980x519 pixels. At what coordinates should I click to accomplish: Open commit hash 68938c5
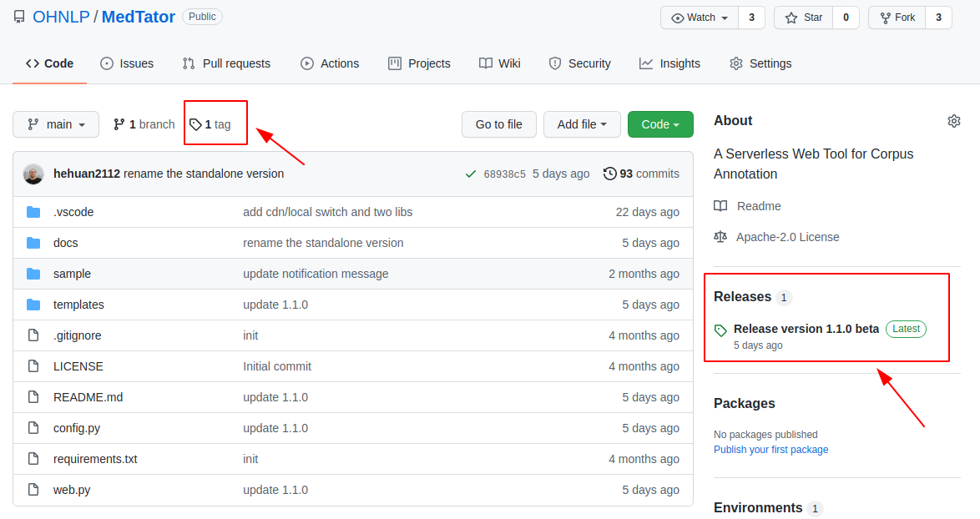pos(504,174)
